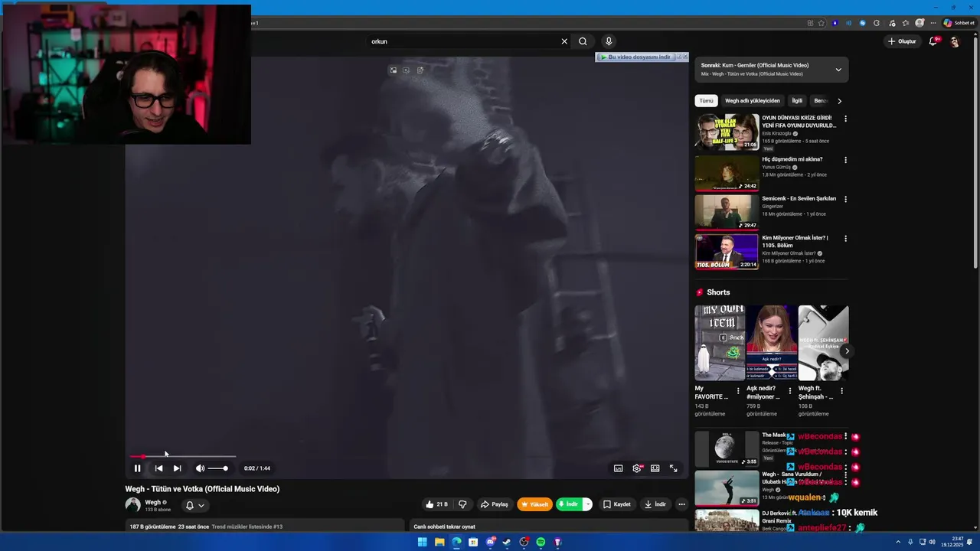
Task: Open 'Hiç düşmedim mi aklına?' video title
Action: pyautogui.click(x=792, y=159)
